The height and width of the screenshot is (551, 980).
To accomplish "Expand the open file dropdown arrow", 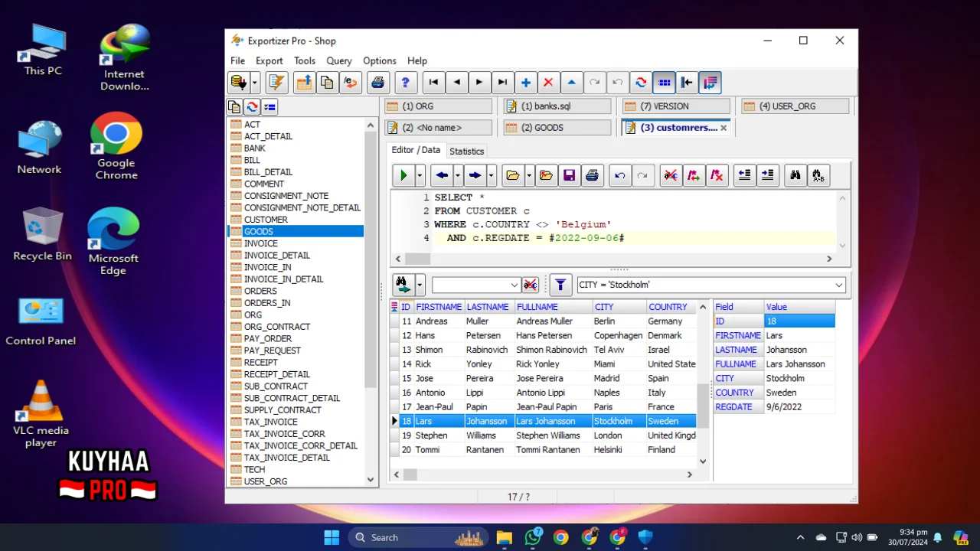I will (528, 175).
